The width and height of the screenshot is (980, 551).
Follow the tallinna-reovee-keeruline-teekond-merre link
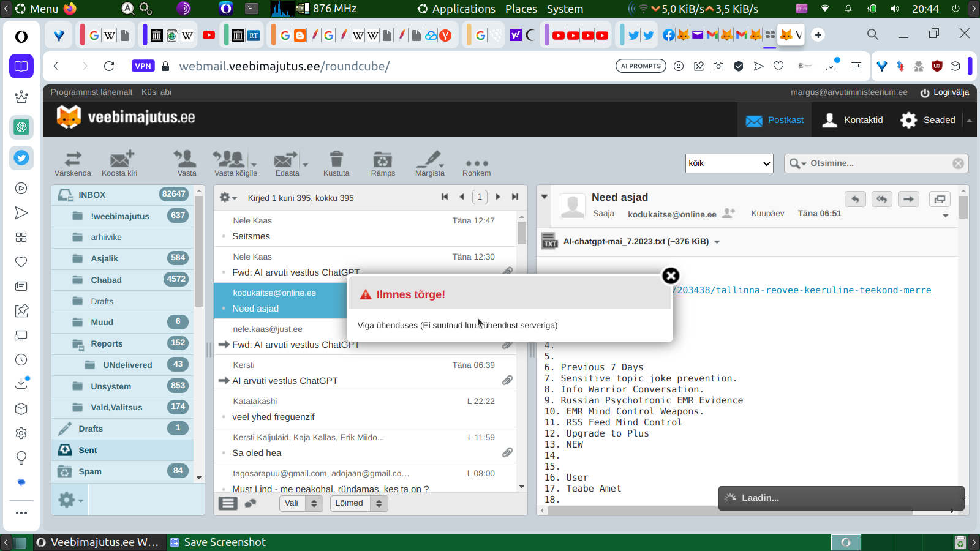[x=802, y=290]
